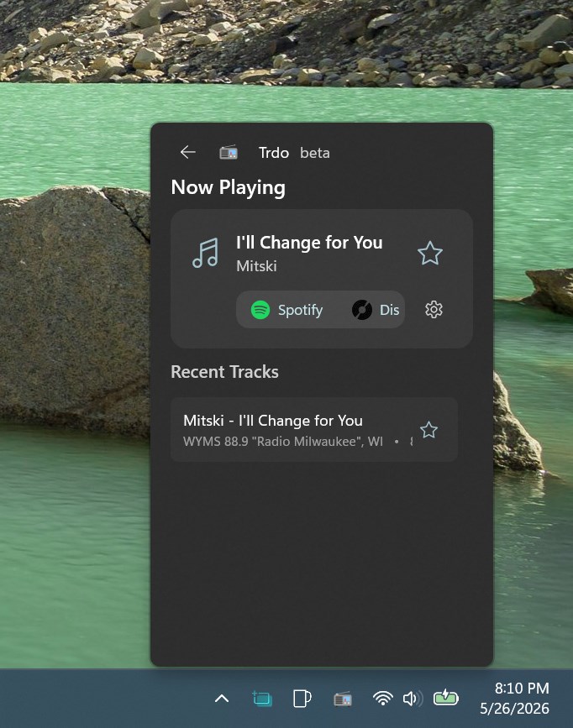Click the music note icon
573x728 pixels.
[x=205, y=253]
